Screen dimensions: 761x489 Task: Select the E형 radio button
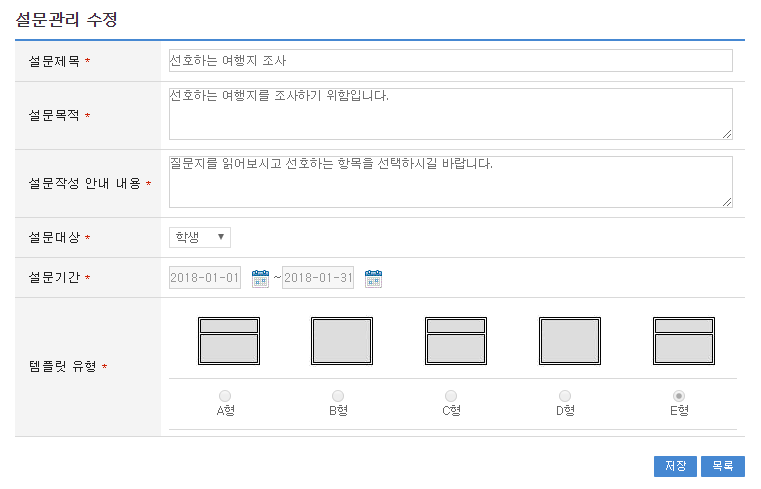click(x=679, y=396)
